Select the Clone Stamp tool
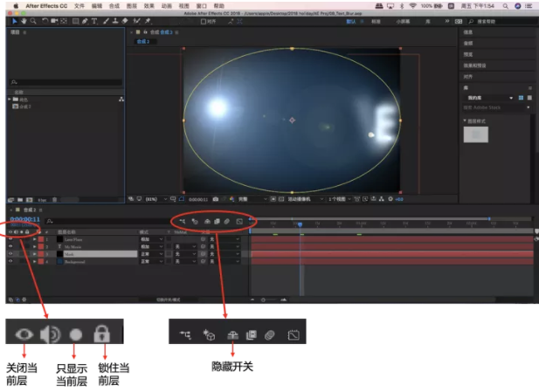 pyautogui.click(x=115, y=21)
